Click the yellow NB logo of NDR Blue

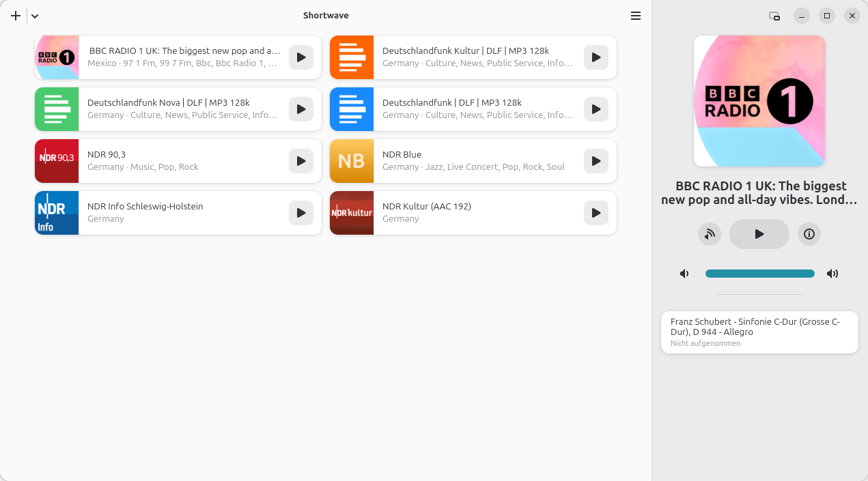(x=352, y=161)
